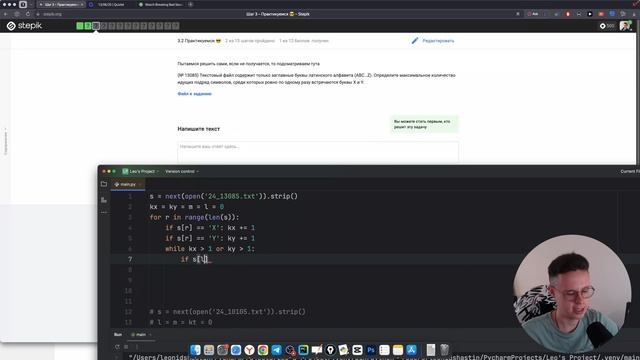
Task: Reload the page in the browser
Action: 28,14
